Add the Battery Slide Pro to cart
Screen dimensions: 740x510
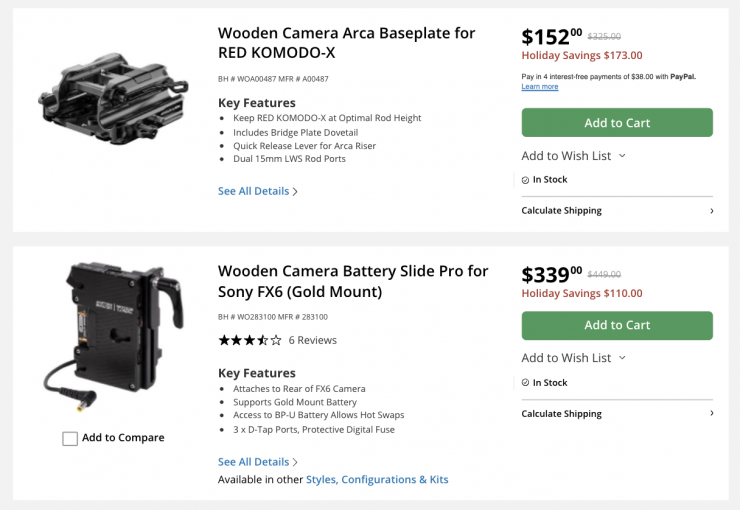[x=616, y=325]
